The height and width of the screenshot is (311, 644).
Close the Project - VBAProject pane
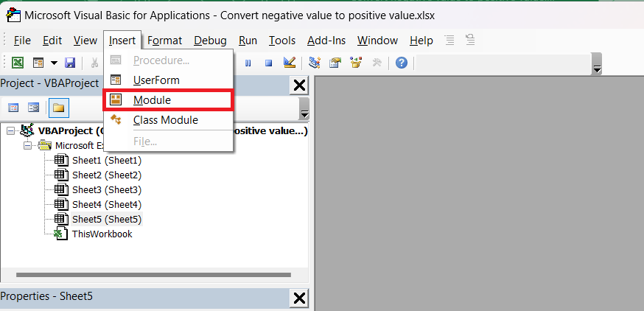[x=299, y=85]
